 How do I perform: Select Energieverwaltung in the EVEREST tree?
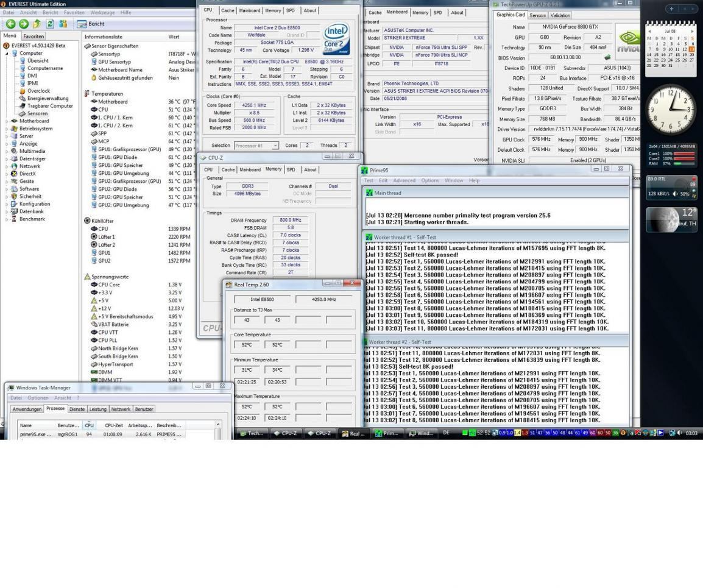tap(44, 98)
